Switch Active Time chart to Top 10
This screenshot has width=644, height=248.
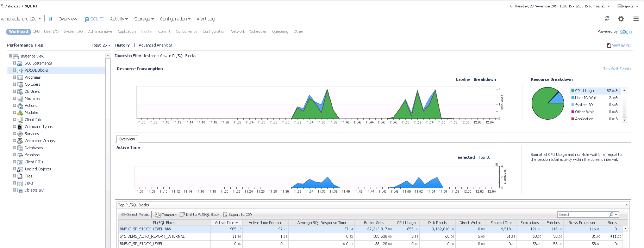pos(484,157)
